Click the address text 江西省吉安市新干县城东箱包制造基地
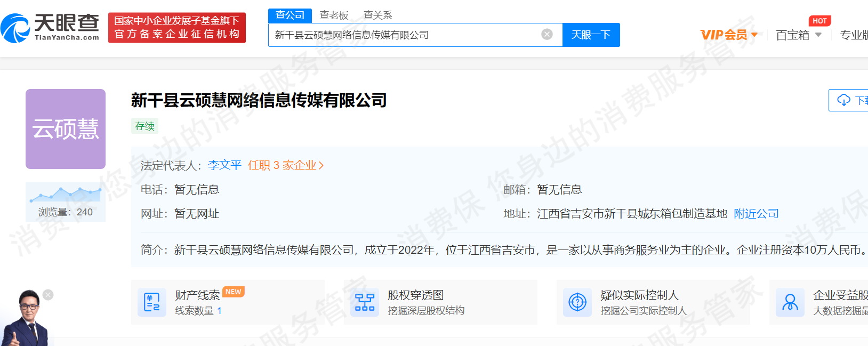This screenshot has width=868, height=346. pyautogui.click(x=632, y=214)
